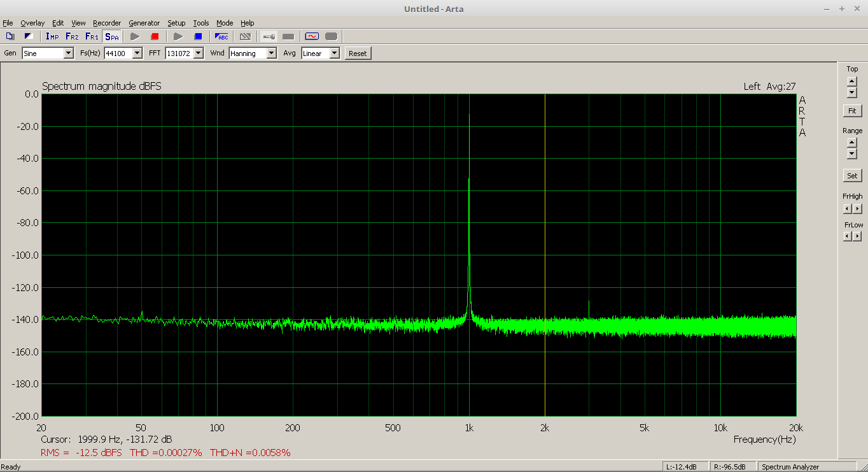Screen dimensions: 868x472
Task: Open the Generator menu
Action: click(144, 23)
